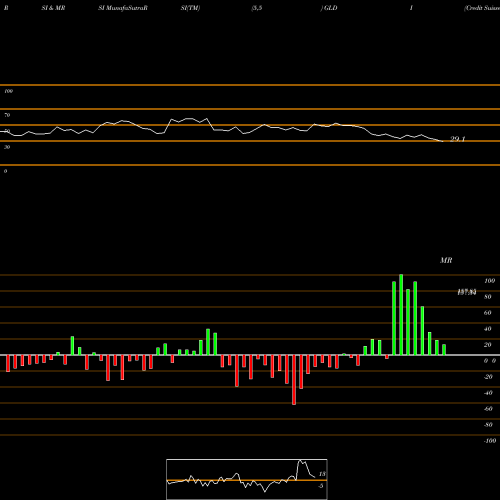
Task: Click the RSI axis label 100
Action: 9,91
